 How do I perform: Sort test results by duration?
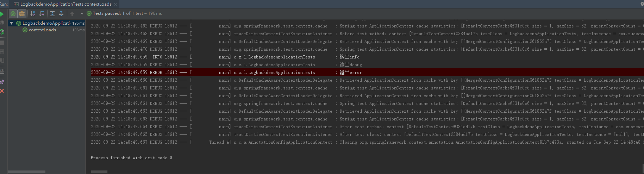tap(42, 14)
